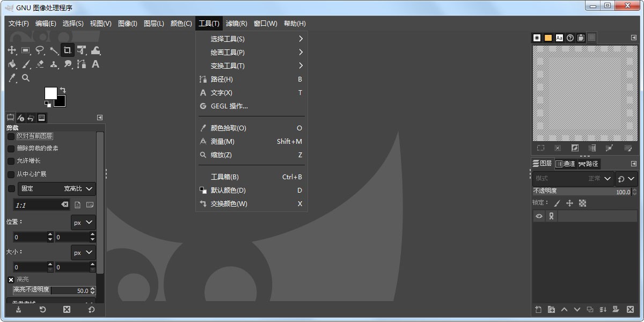
Task: Select the Move tool in the toolbox
Action: click(x=12, y=50)
